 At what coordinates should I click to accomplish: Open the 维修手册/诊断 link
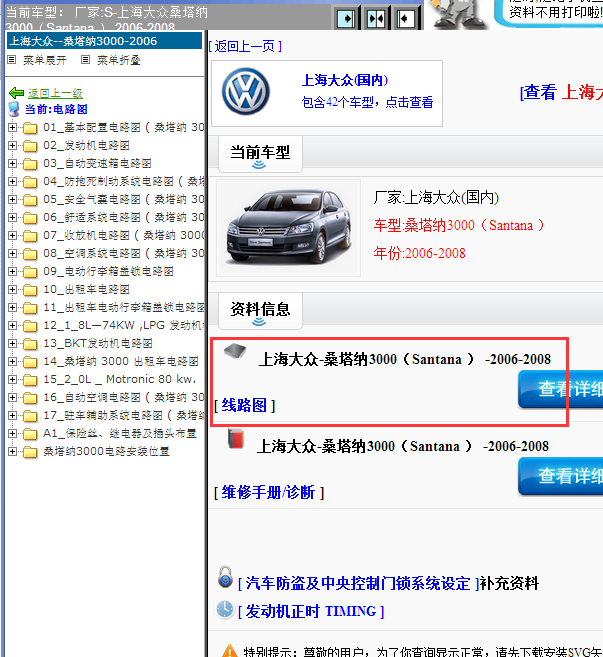pos(269,492)
